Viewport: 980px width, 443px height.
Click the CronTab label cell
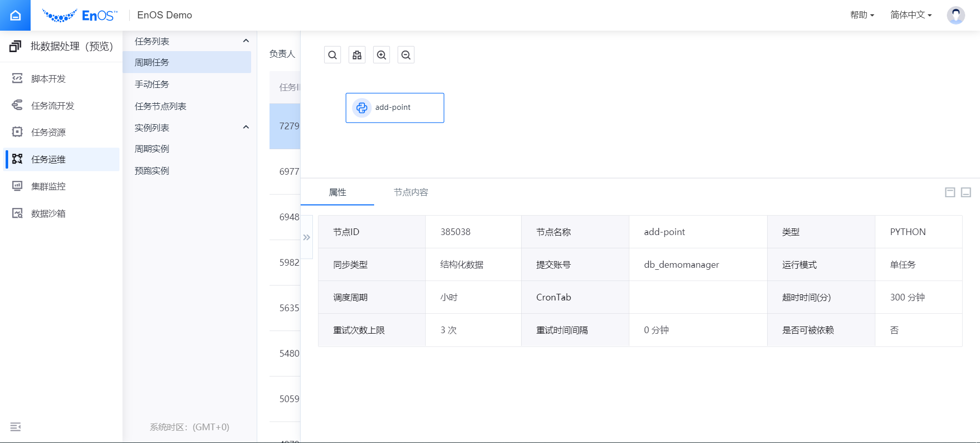pyautogui.click(x=575, y=297)
